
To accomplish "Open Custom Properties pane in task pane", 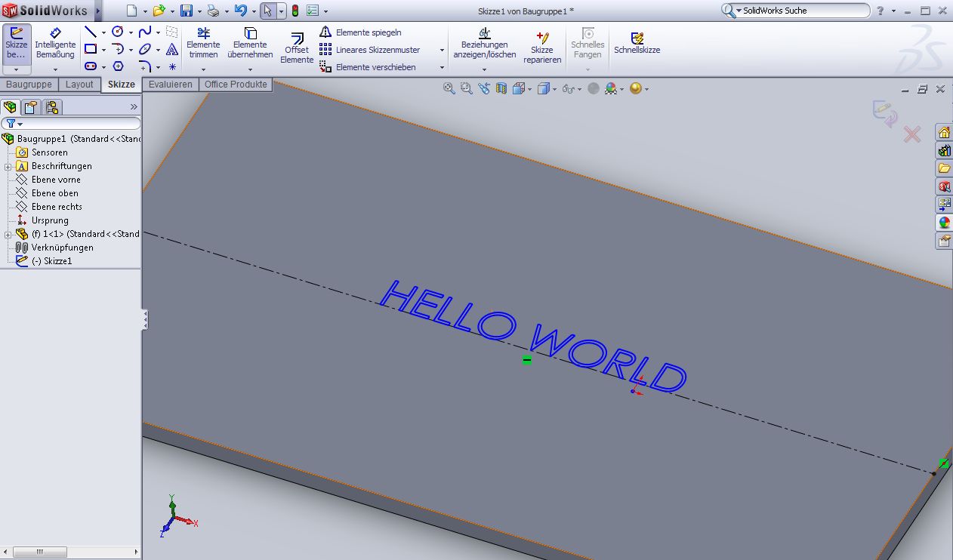I will [944, 241].
